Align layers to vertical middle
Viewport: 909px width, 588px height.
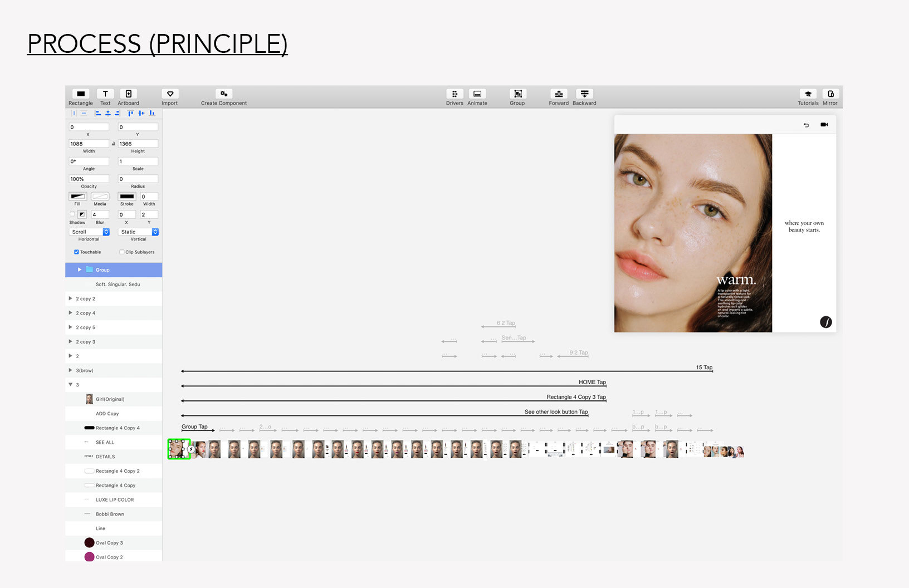click(x=141, y=113)
